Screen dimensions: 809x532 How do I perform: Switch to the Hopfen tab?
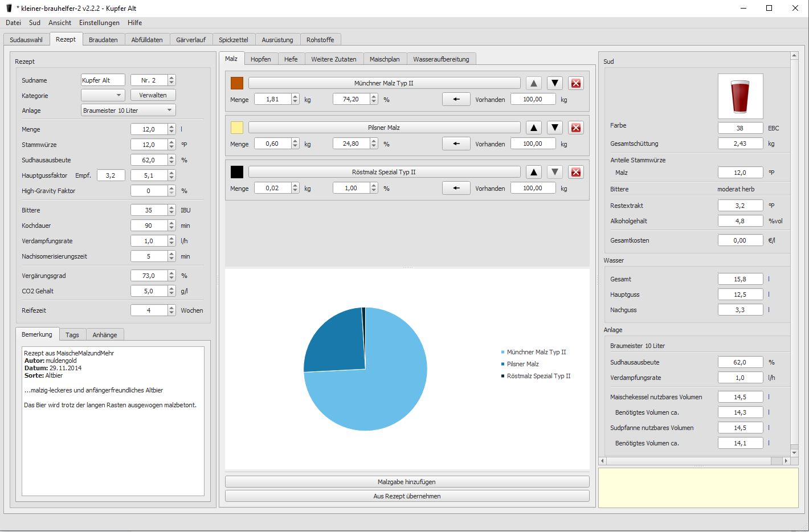pos(260,59)
